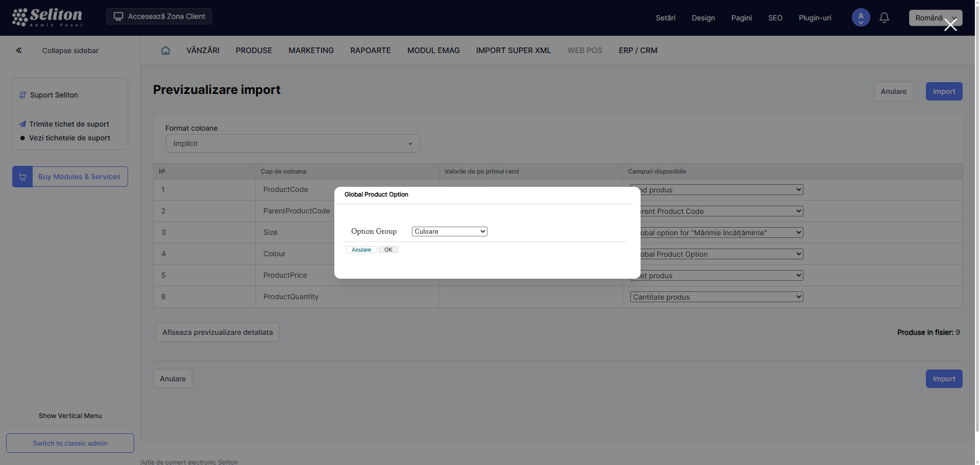Close the overlay with the X icon
The image size is (980, 465).
click(950, 25)
